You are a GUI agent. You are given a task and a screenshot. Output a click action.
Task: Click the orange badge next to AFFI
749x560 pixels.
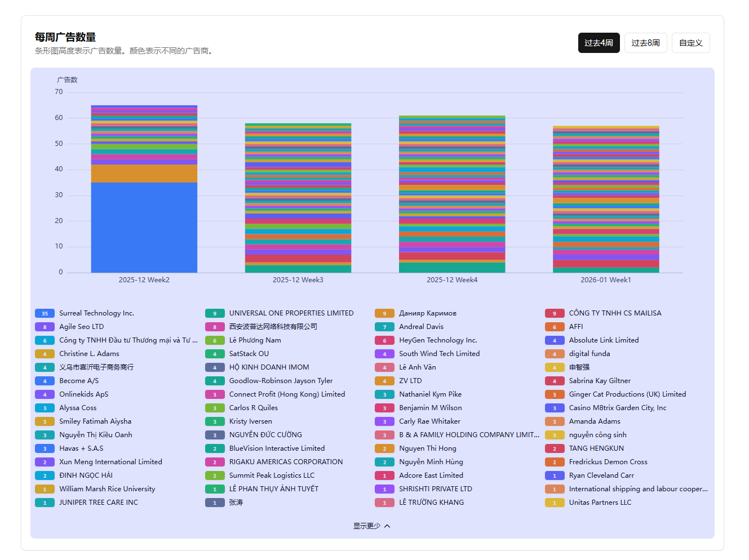pyautogui.click(x=555, y=327)
